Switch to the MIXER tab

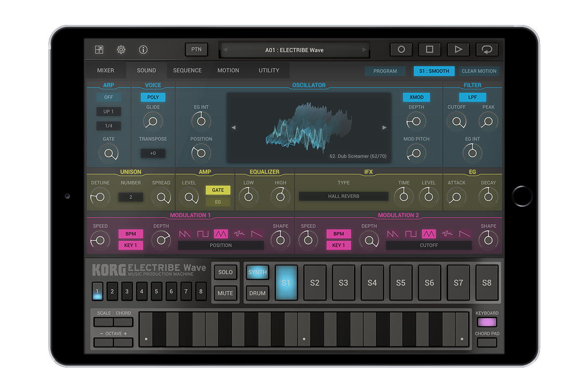pos(105,71)
